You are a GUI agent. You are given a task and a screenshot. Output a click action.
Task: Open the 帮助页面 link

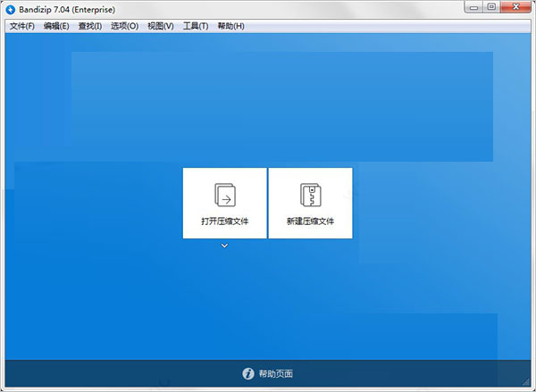click(x=275, y=373)
